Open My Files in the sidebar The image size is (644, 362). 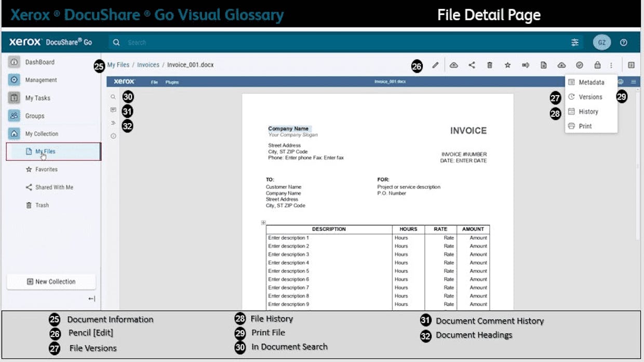[x=53, y=152]
